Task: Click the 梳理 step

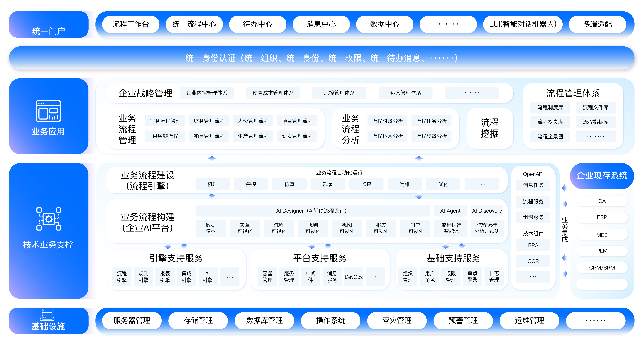Action: pyautogui.click(x=213, y=184)
